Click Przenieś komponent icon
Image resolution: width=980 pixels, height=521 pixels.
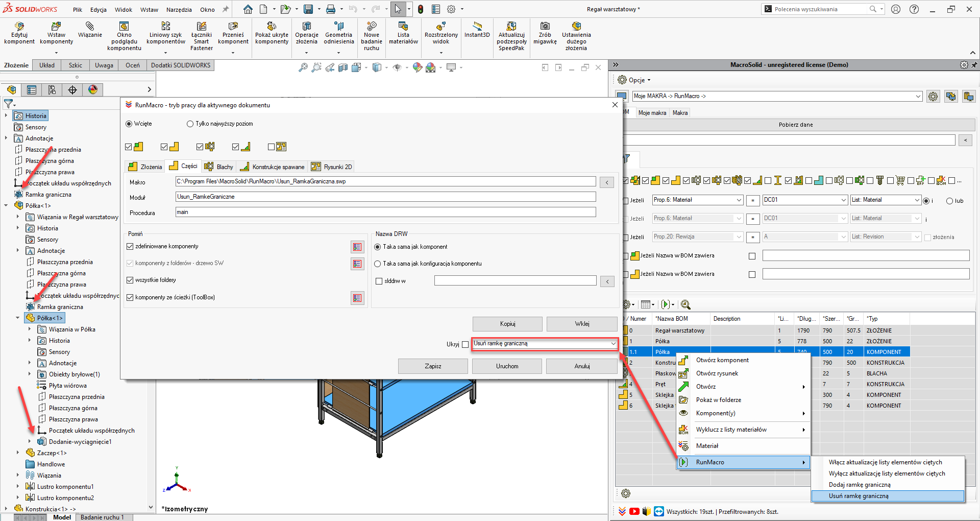(233, 27)
